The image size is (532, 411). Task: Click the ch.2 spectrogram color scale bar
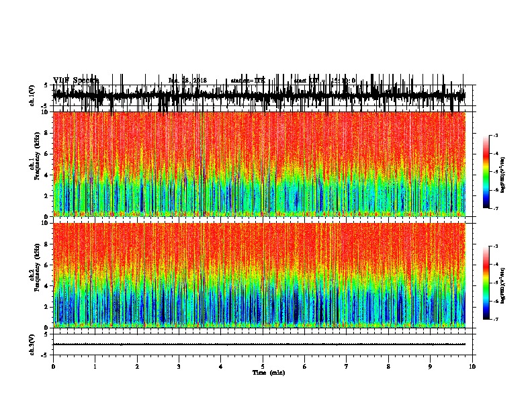point(486,283)
